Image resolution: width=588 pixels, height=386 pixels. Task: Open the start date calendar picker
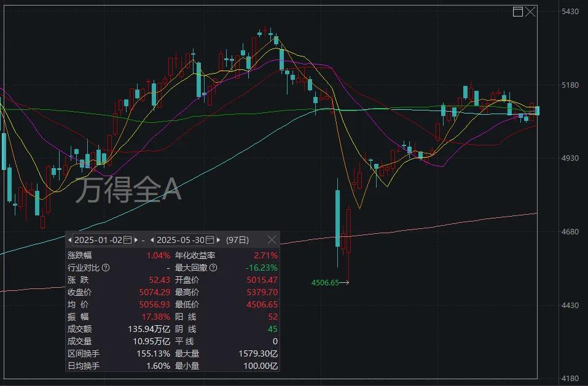[128, 240]
